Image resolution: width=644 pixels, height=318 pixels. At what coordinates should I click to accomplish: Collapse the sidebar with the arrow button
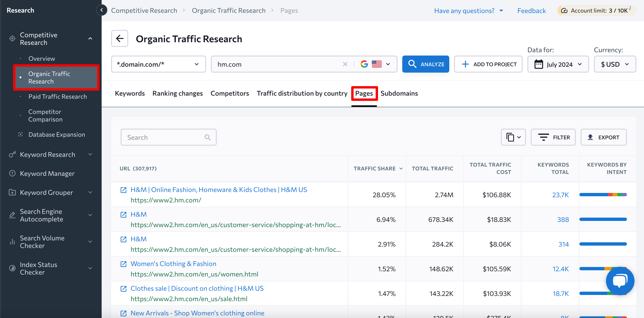coord(101,10)
